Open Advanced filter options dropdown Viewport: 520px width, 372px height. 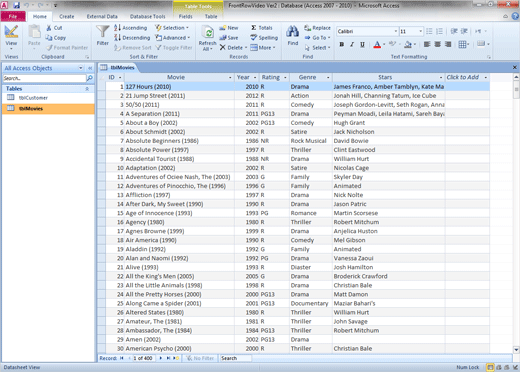[x=173, y=38]
